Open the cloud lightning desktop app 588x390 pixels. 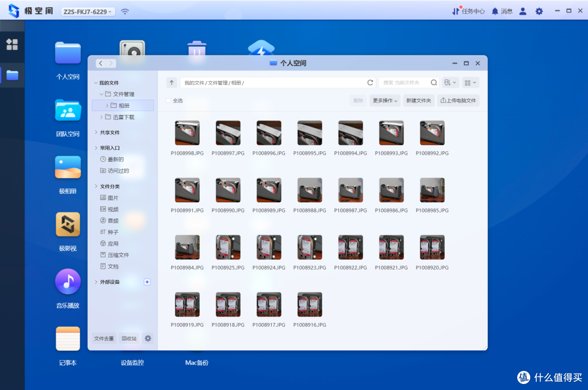coord(261,47)
